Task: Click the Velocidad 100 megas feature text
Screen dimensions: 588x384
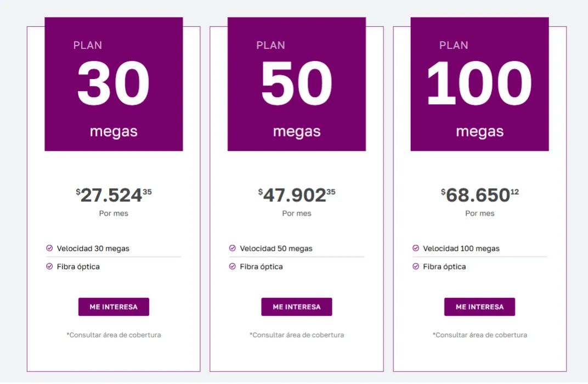Action: click(x=461, y=249)
